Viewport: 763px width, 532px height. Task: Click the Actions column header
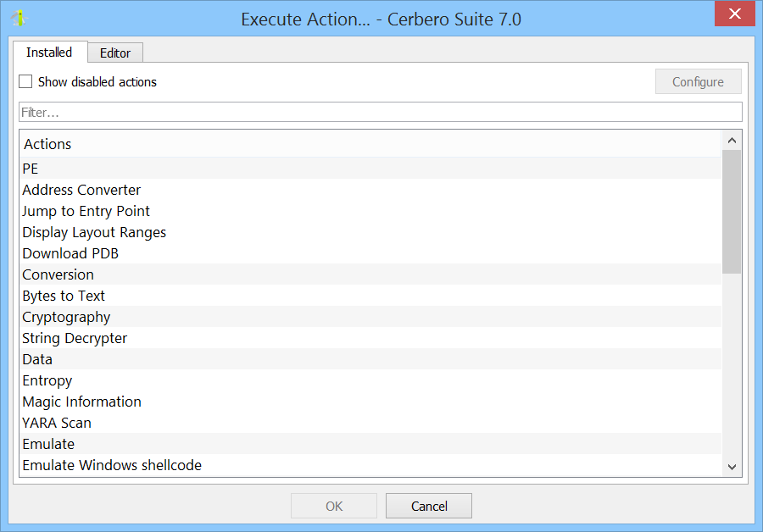point(370,144)
